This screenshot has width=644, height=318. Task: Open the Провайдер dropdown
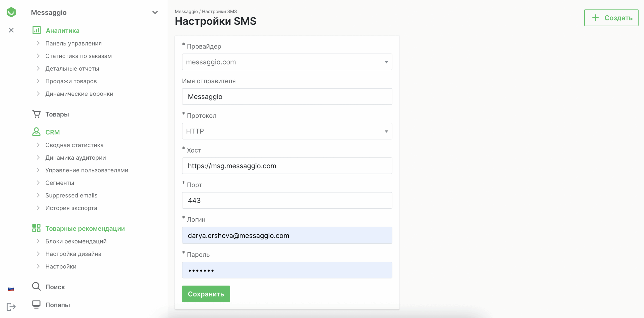pyautogui.click(x=287, y=62)
